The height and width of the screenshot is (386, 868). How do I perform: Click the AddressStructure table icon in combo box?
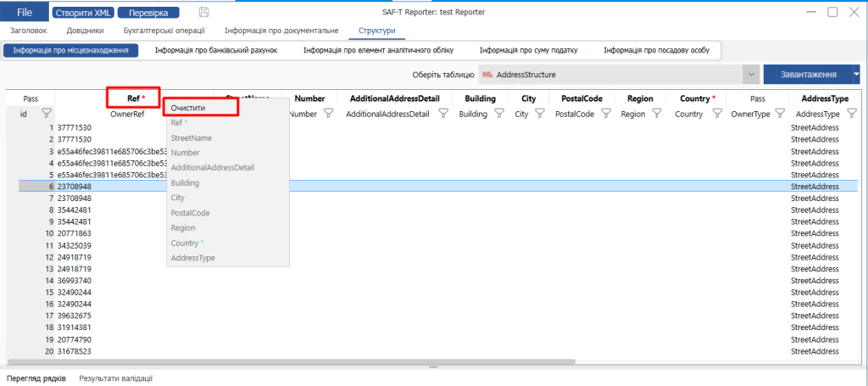[x=487, y=74]
